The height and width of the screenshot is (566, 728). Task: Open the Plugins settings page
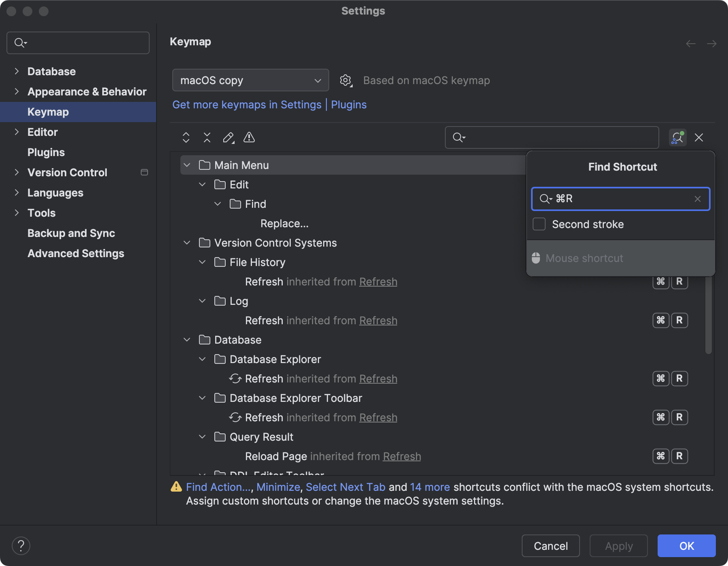point(46,152)
